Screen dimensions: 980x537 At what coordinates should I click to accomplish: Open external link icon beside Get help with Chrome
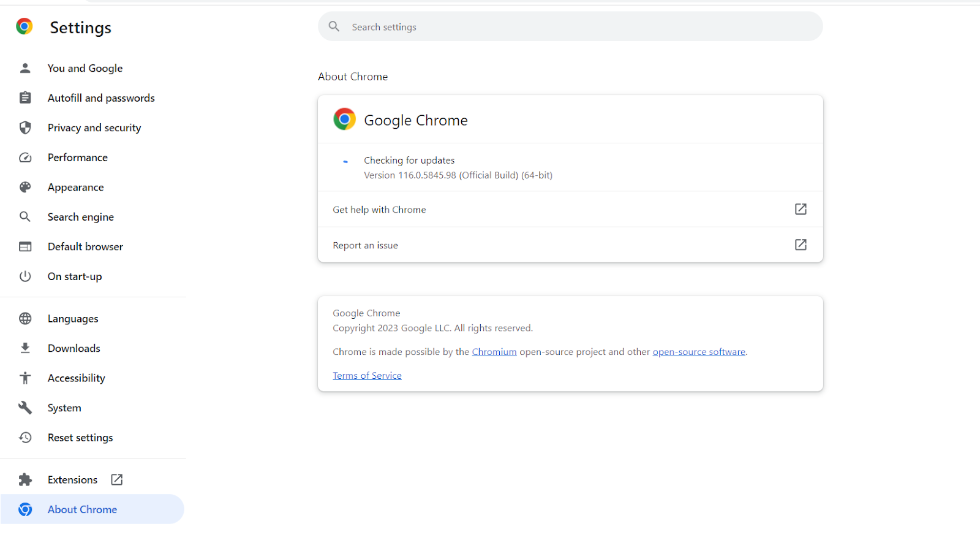801,209
